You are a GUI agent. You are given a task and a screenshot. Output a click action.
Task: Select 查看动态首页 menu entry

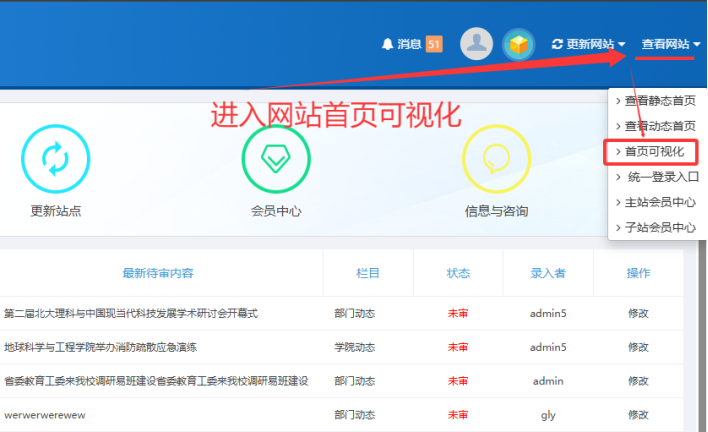click(x=660, y=126)
